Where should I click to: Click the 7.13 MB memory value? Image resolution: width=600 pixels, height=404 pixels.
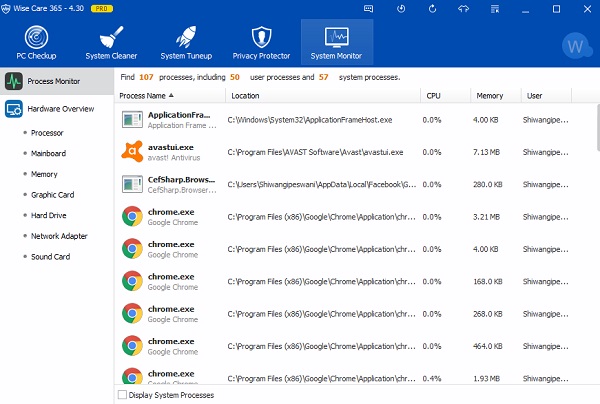pyautogui.click(x=486, y=152)
